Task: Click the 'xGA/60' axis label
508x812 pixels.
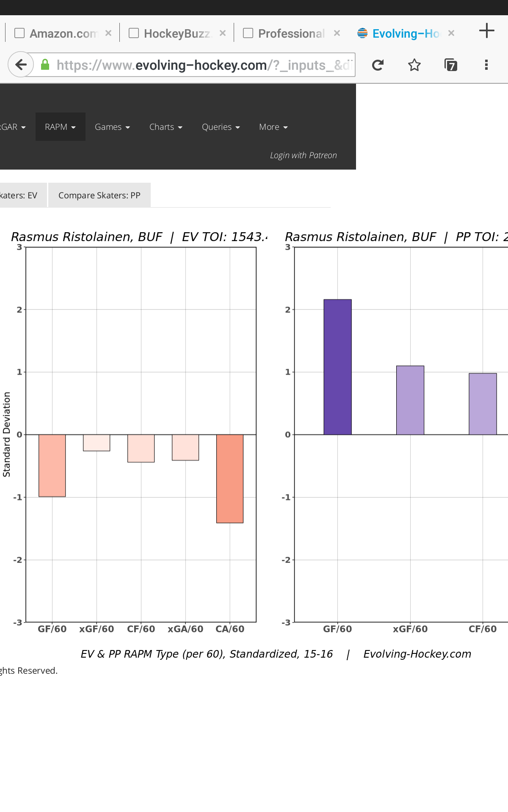Action: (185, 629)
